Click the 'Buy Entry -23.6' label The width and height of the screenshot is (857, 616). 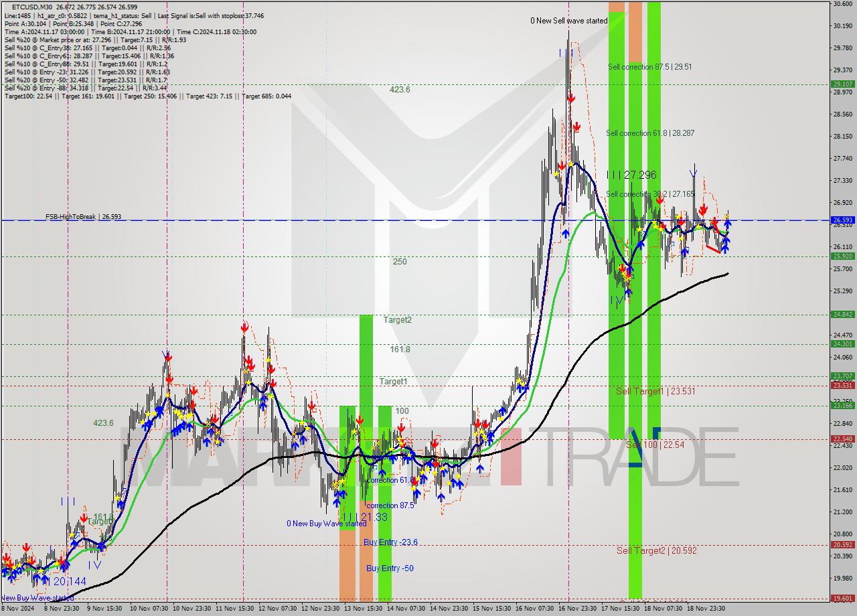tap(390, 542)
